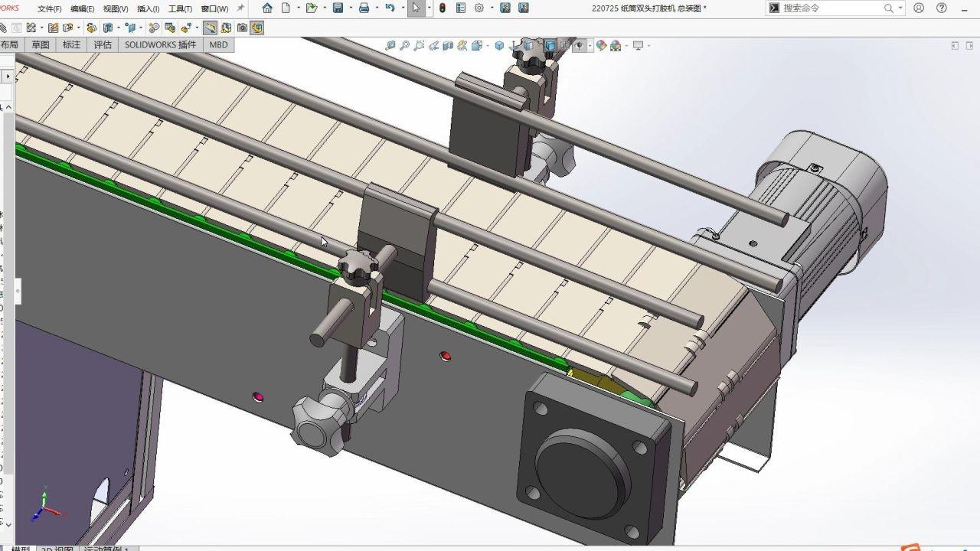Toggle the highlighted cube icon beside camera
Screen dimensions: 980x551
(x=257, y=28)
